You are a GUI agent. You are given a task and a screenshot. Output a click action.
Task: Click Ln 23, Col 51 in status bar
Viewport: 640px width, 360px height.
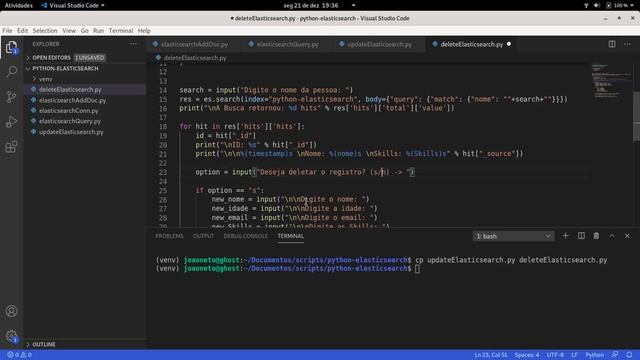[491, 355]
